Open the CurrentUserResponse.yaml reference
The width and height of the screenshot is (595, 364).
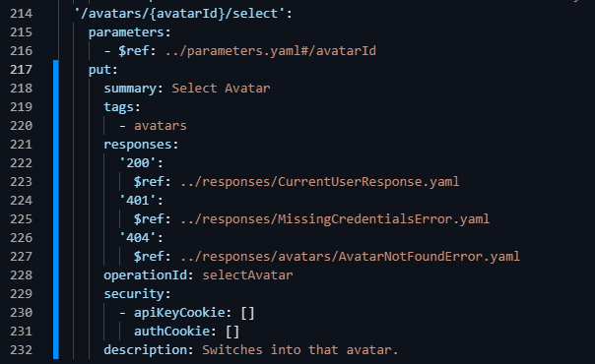(x=319, y=182)
